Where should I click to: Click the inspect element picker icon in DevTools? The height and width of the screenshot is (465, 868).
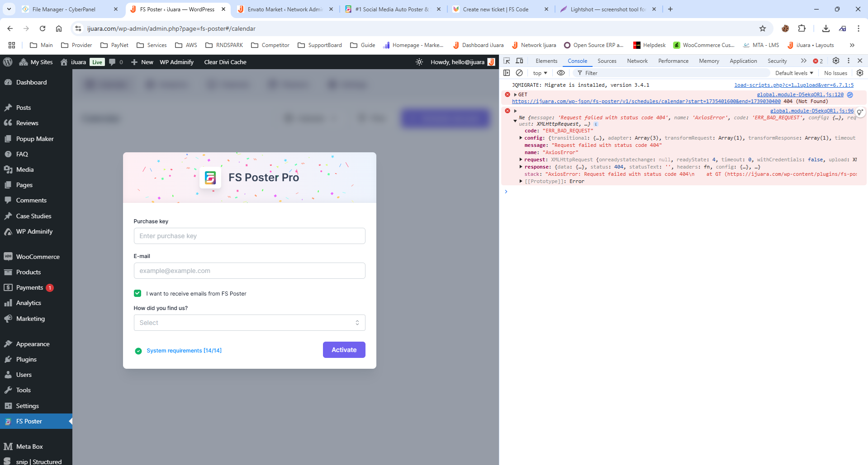pyautogui.click(x=507, y=61)
